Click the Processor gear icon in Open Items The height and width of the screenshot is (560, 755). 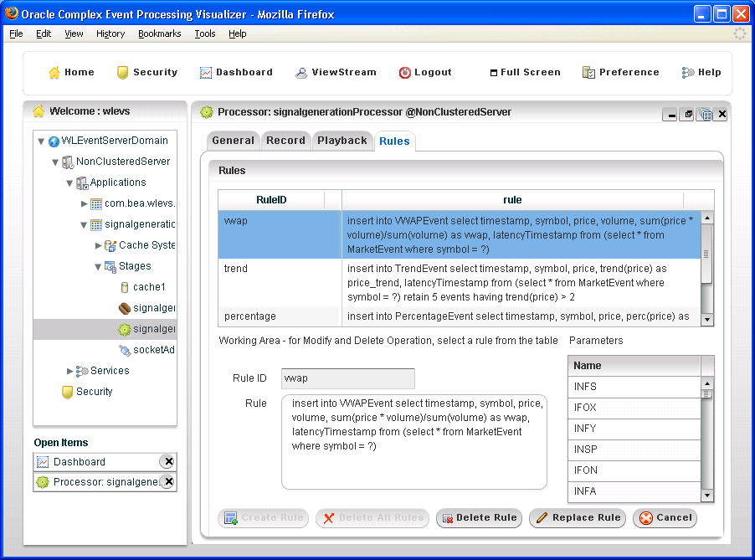(43, 482)
